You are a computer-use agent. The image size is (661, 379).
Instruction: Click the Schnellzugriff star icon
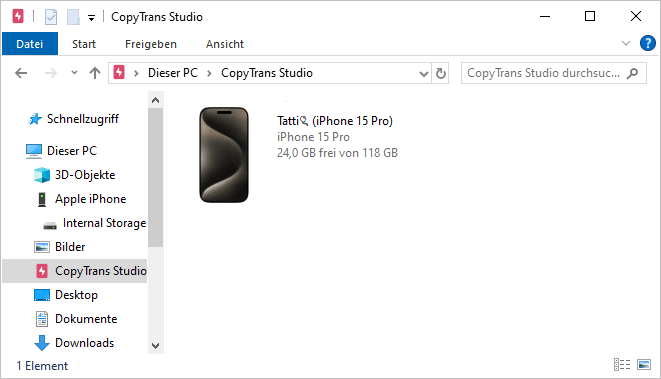(35, 119)
